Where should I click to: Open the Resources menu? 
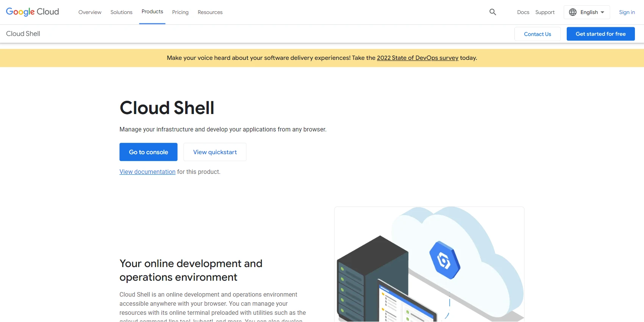click(x=210, y=12)
